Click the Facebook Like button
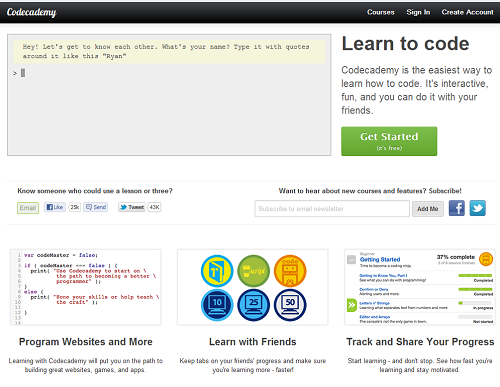The height and width of the screenshot is (387, 500). [55, 207]
